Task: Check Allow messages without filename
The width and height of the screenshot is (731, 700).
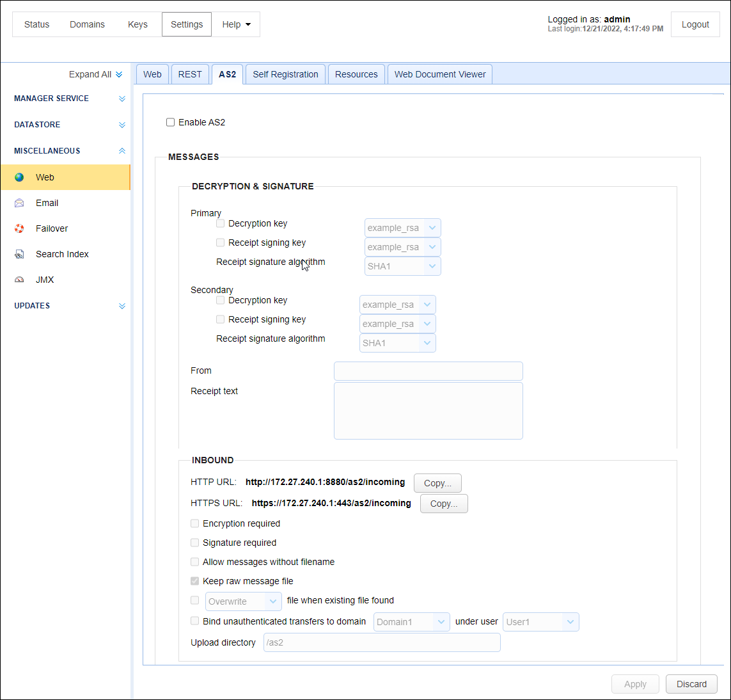Action: (195, 562)
